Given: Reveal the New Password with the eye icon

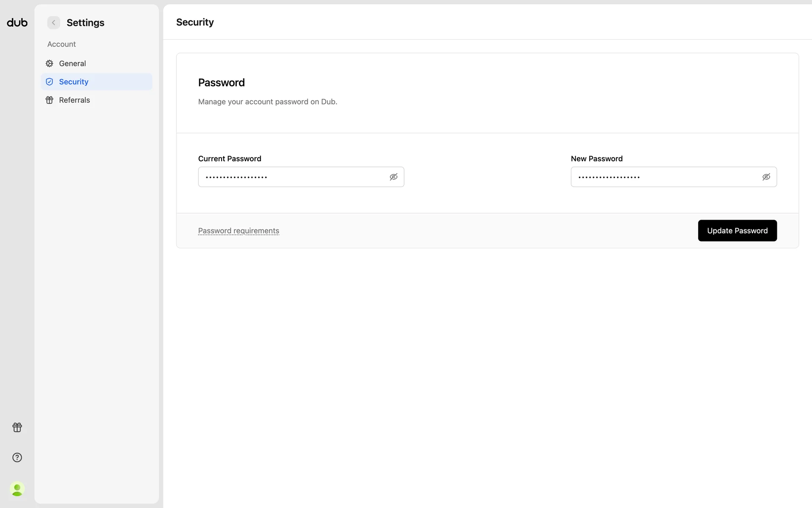Looking at the screenshot, I should pyautogui.click(x=766, y=177).
